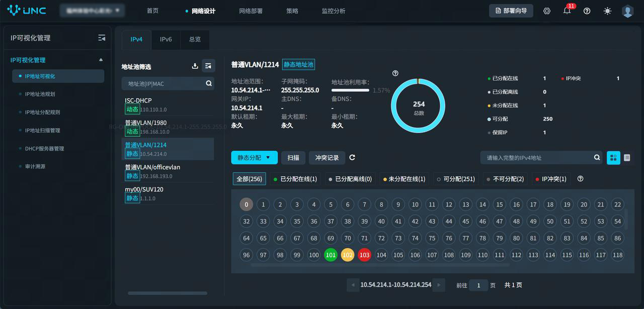Open the 网络部署 top menu
644x309 pixels.
(x=251, y=11)
